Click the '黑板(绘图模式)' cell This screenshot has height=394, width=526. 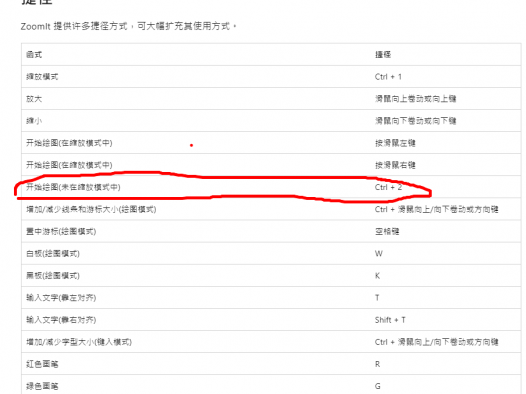click(53, 276)
